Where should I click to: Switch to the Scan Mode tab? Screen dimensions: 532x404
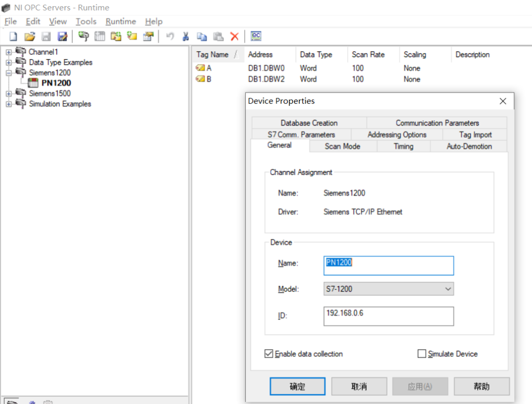point(342,147)
